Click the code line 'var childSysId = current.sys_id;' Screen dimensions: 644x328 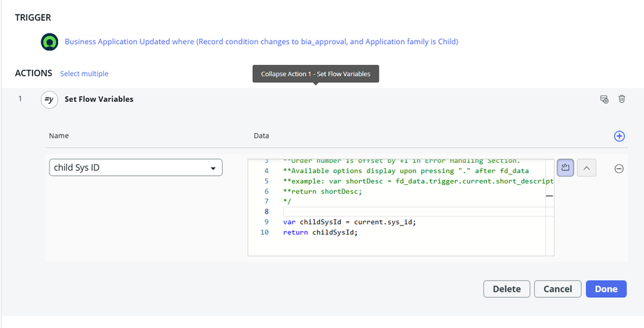pyautogui.click(x=349, y=222)
